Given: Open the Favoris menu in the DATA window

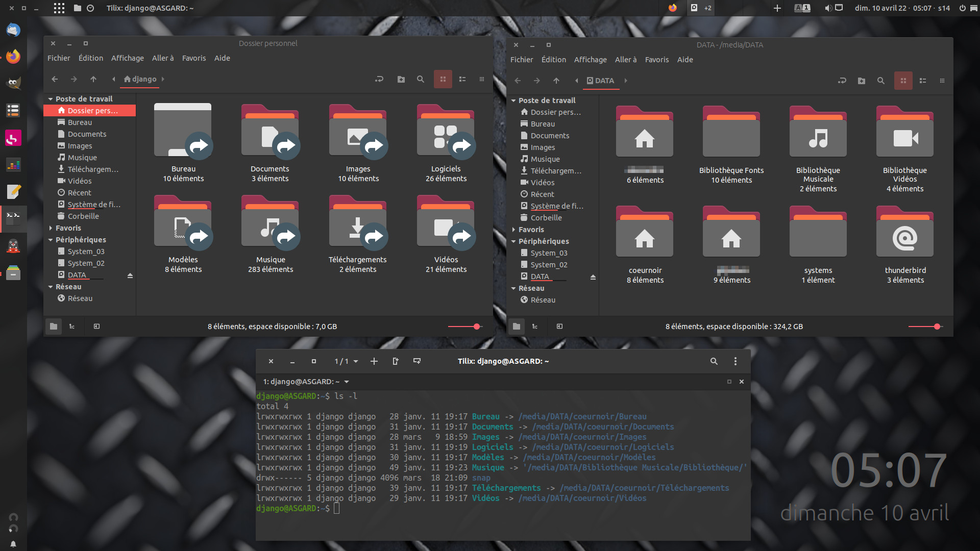Looking at the screenshot, I should point(656,60).
